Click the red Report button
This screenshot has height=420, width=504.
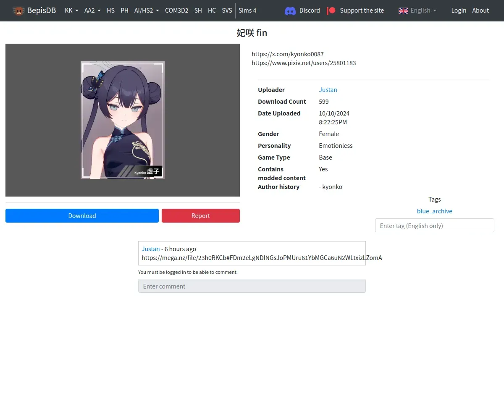click(x=201, y=215)
